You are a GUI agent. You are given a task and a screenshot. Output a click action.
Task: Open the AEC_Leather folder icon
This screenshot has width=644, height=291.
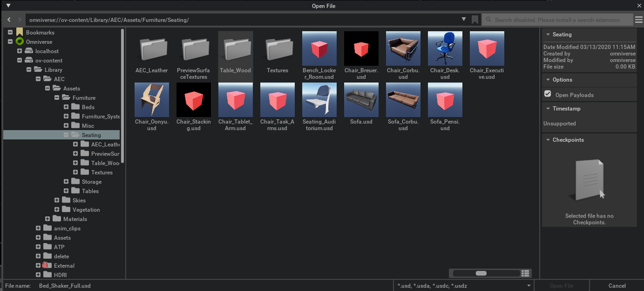pos(151,48)
